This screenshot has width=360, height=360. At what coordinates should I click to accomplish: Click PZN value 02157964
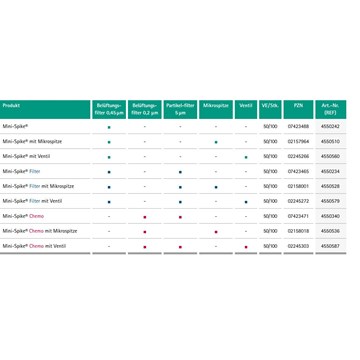click(x=298, y=142)
